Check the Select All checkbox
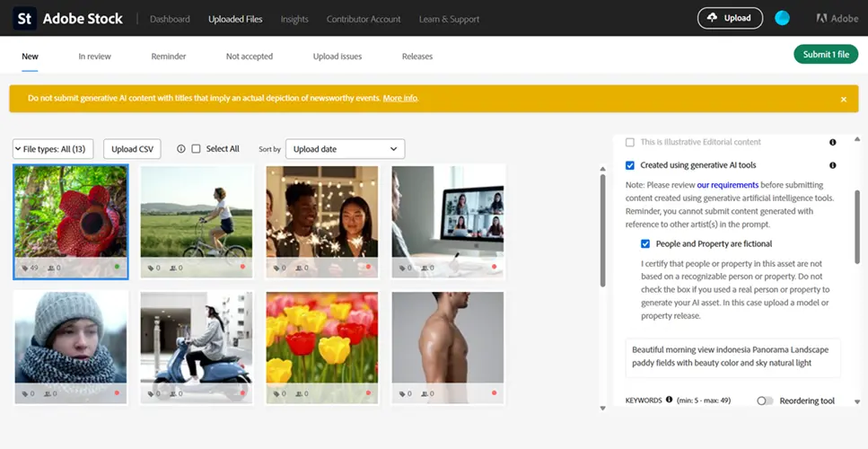The image size is (868, 449). pyautogui.click(x=196, y=149)
